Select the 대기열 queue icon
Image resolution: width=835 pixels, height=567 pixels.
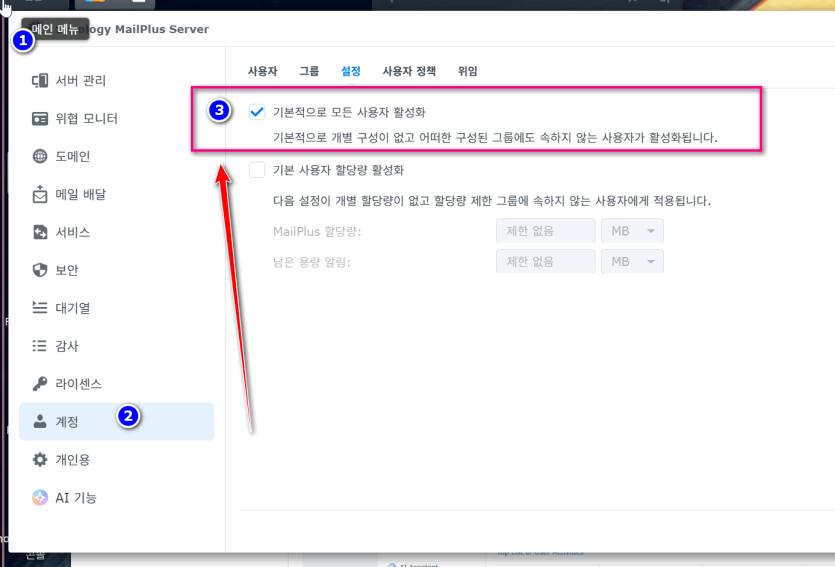click(40, 308)
